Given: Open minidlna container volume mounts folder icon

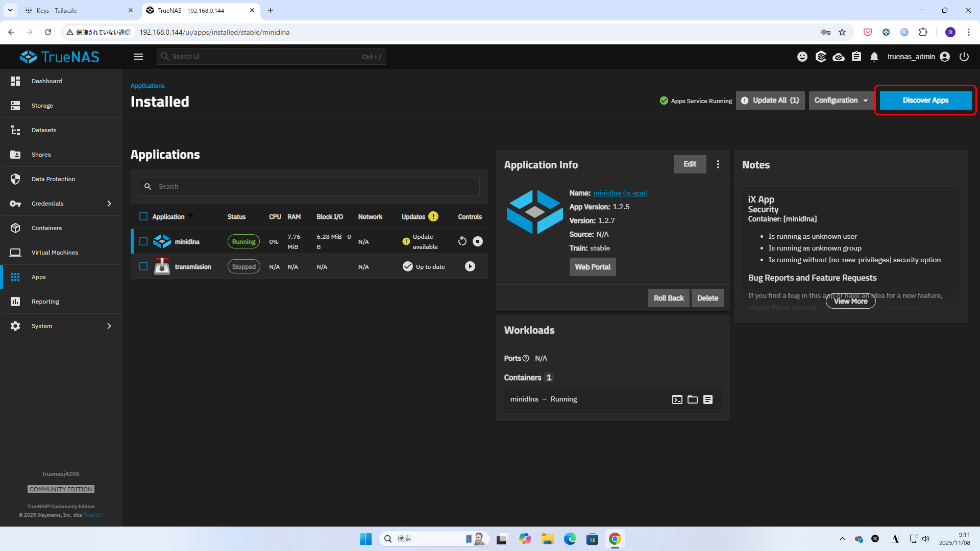Looking at the screenshot, I should coord(693,399).
